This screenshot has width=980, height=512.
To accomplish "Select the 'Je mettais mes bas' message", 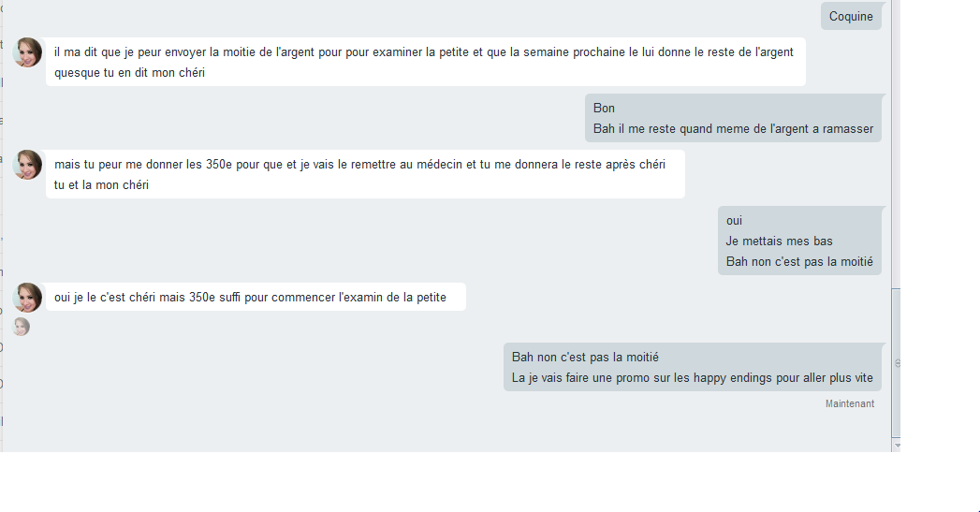I will (780, 241).
